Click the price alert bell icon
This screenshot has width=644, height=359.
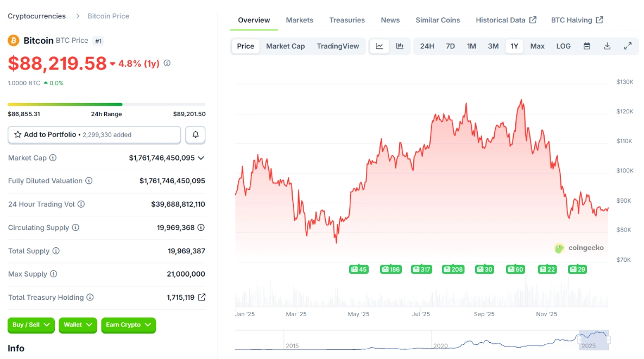pos(195,134)
